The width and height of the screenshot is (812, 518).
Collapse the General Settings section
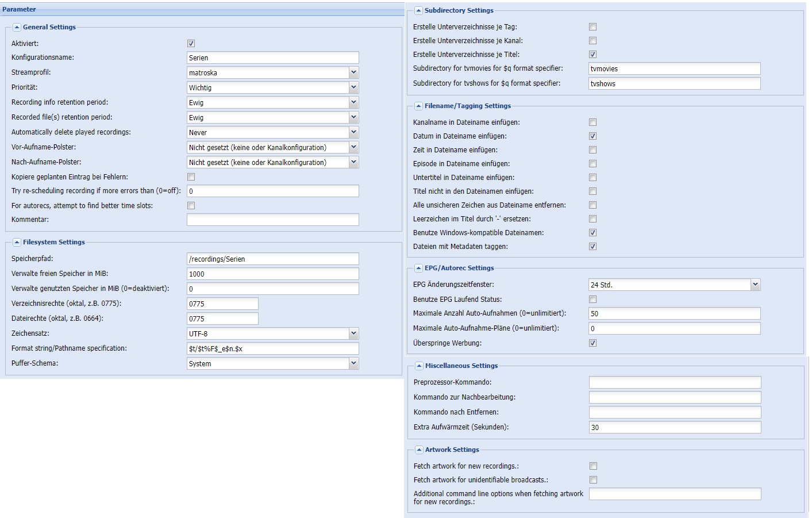[17, 27]
